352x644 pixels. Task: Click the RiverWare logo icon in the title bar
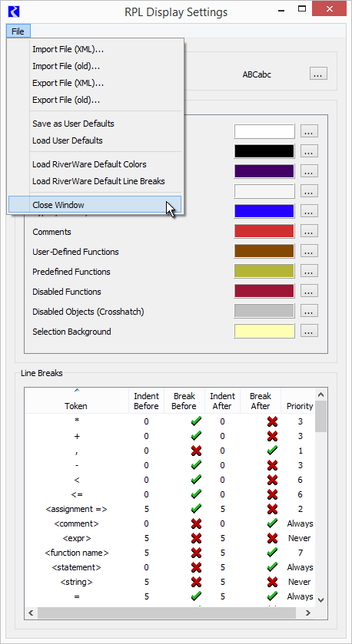tap(14, 11)
